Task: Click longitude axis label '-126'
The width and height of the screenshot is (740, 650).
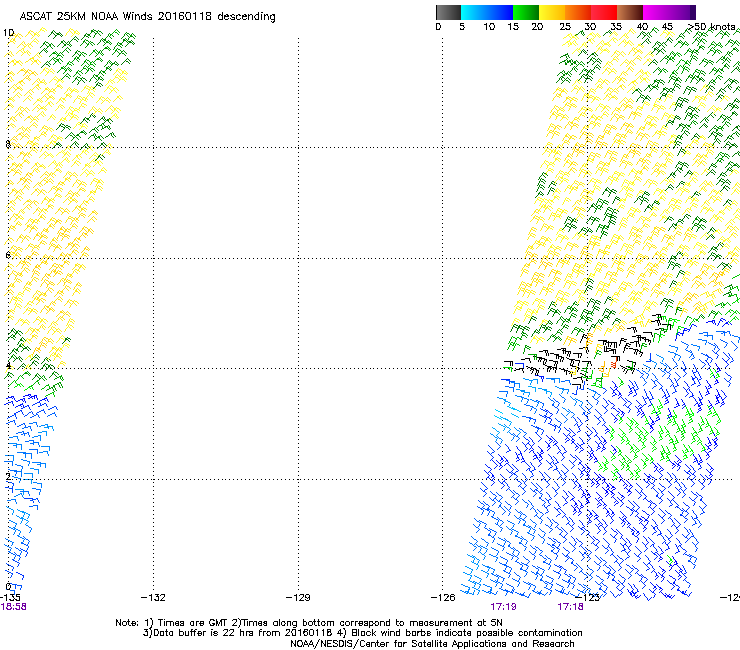Action: [443, 598]
